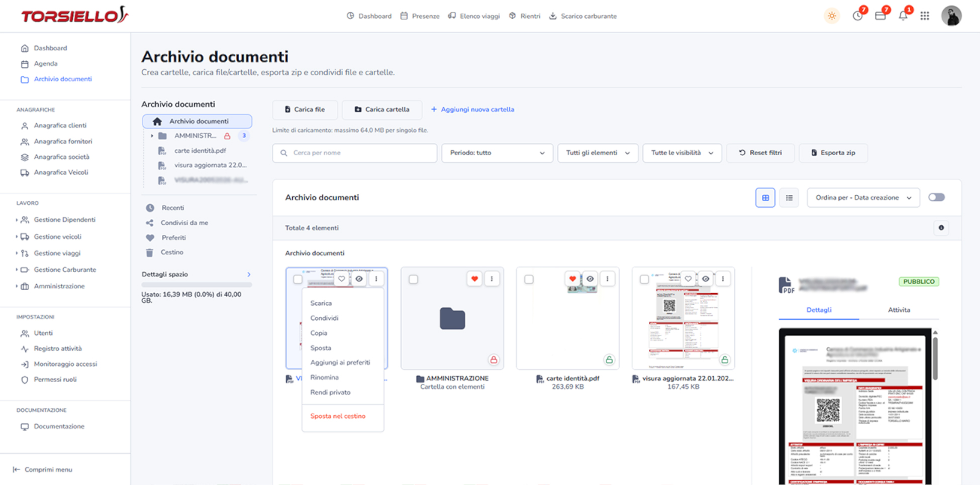Expand the AMMINISTR... folder tree arrow
Image resolution: width=980 pixels, height=485 pixels.
point(152,136)
